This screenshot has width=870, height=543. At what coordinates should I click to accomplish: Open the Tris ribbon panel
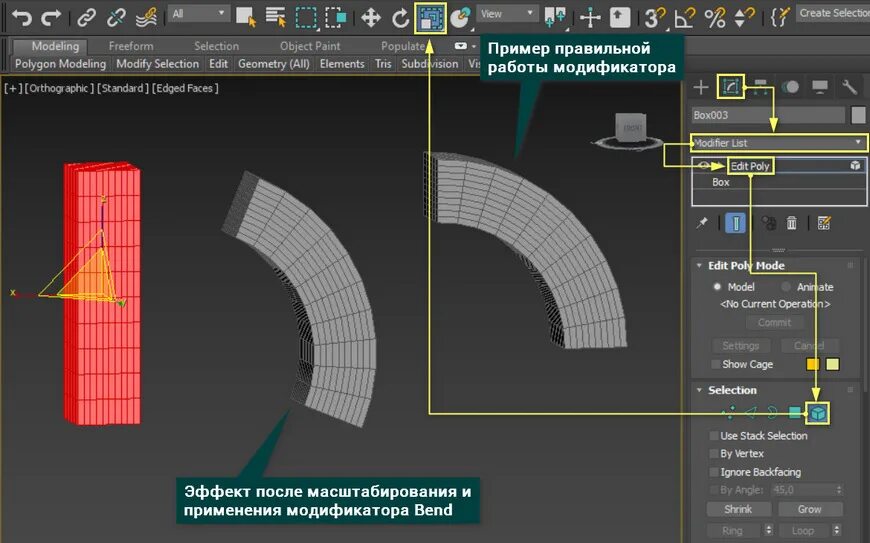point(383,64)
